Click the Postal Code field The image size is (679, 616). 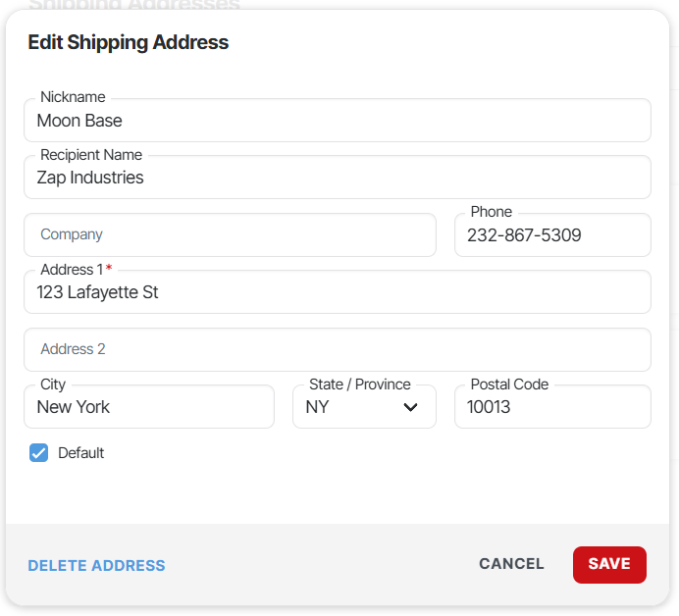pos(551,407)
